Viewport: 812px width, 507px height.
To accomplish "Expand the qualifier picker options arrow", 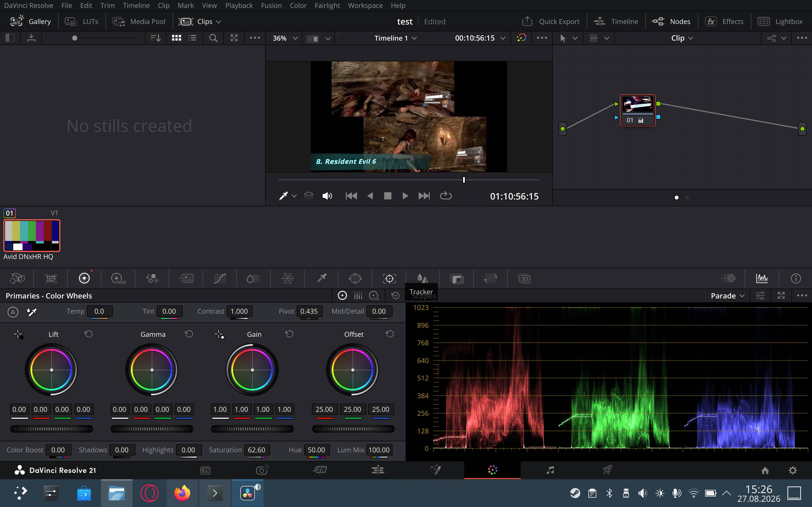I will [x=294, y=196].
